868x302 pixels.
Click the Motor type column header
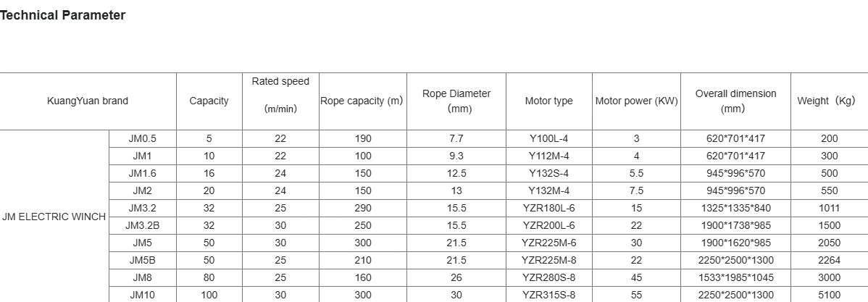(x=548, y=101)
